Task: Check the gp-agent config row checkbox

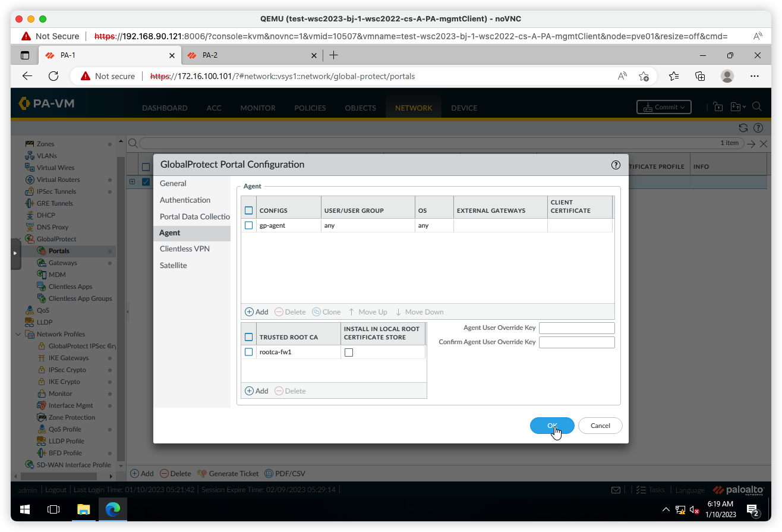Action: click(248, 225)
